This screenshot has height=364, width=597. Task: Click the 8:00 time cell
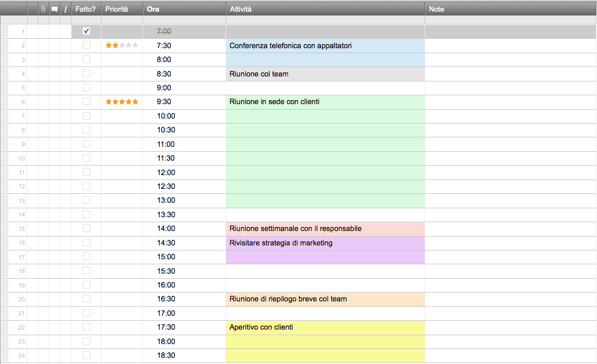(x=184, y=60)
